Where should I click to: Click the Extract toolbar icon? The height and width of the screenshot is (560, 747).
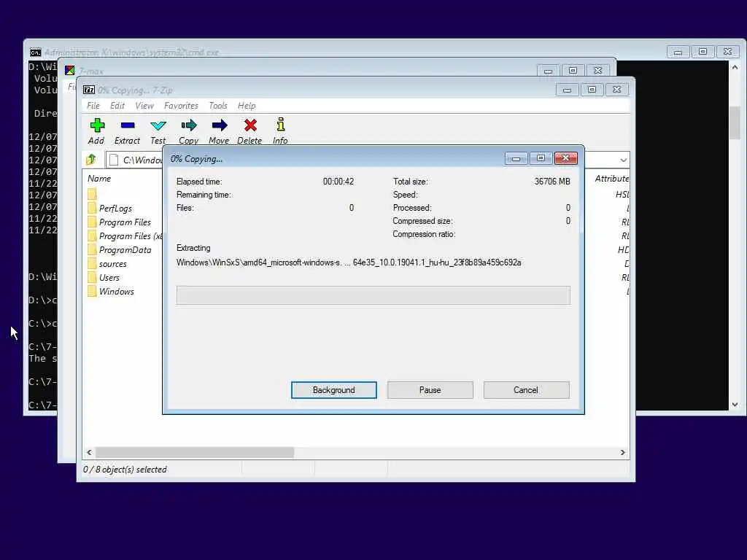127,125
